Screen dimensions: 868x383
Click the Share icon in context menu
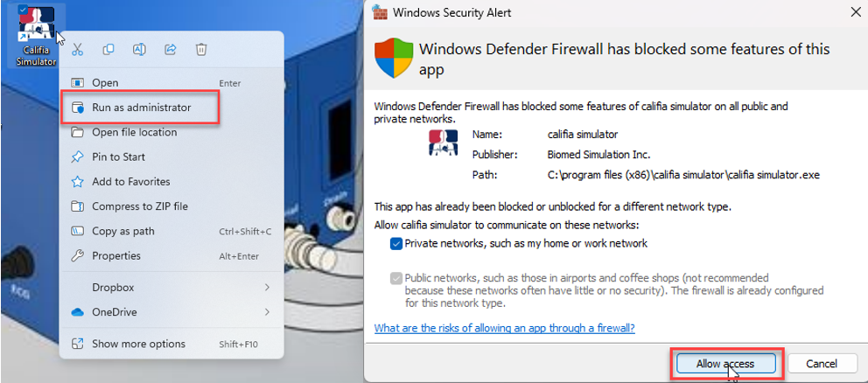171,50
